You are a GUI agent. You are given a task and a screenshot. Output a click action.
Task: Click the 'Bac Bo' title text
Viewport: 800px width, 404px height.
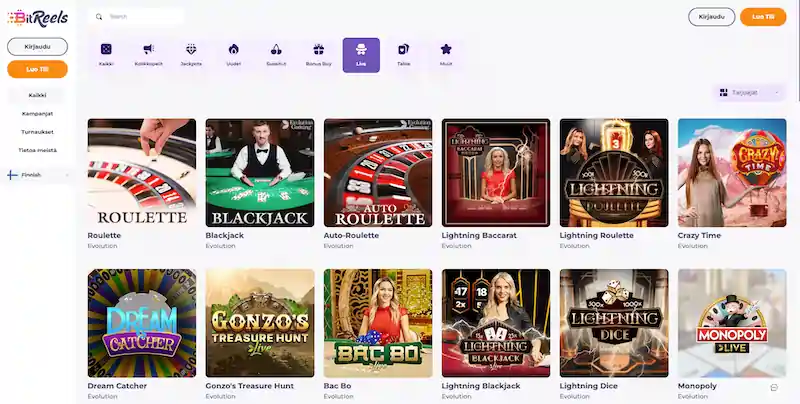pyautogui.click(x=337, y=386)
